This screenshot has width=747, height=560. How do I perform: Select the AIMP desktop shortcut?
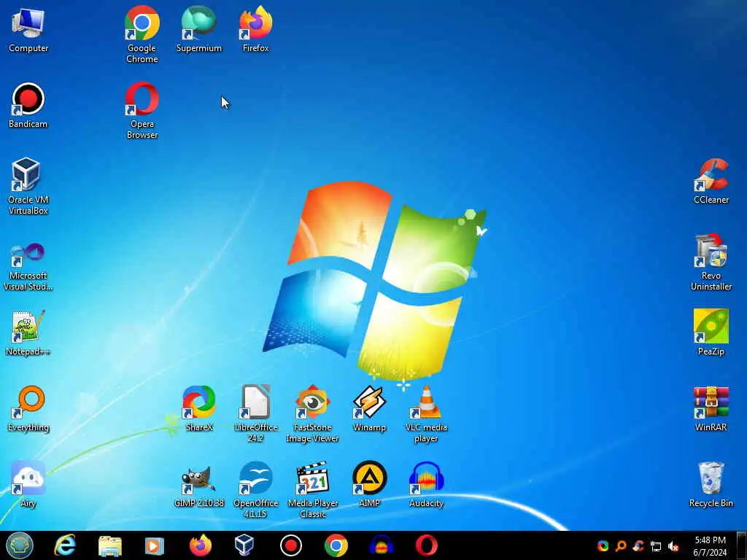369,484
